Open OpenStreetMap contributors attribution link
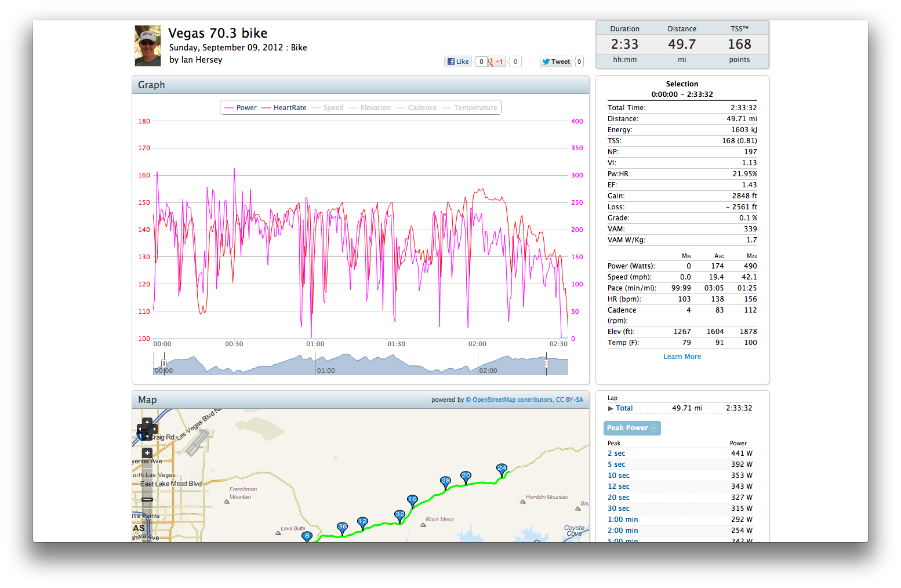 coord(512,400)
